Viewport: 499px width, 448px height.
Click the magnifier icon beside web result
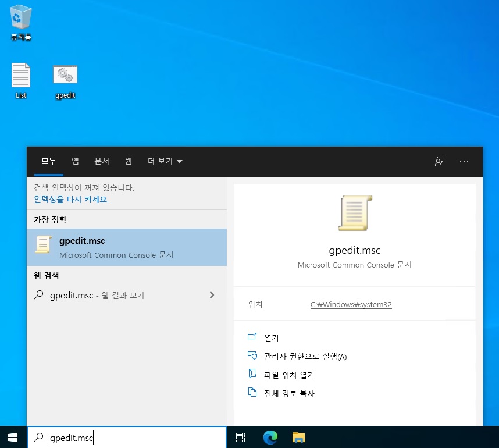tap(38, 295)
